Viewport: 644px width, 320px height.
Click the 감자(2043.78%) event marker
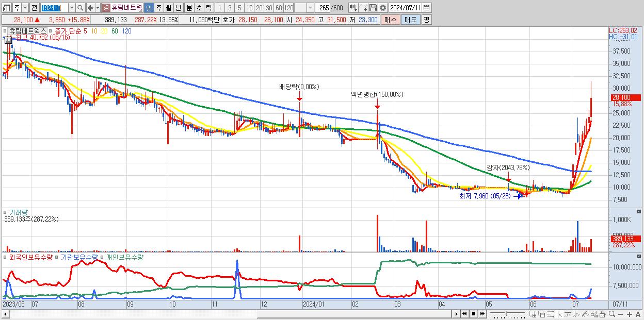(508, 167)
